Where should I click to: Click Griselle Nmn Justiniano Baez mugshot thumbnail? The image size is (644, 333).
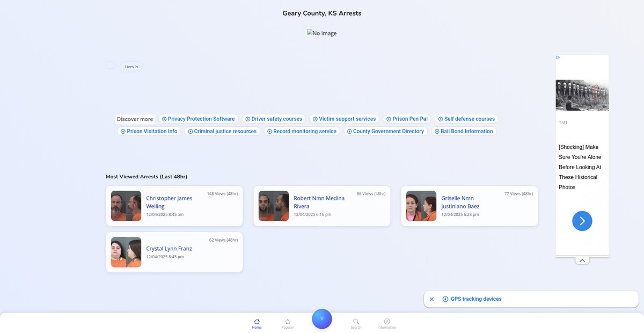coord(421,206)
